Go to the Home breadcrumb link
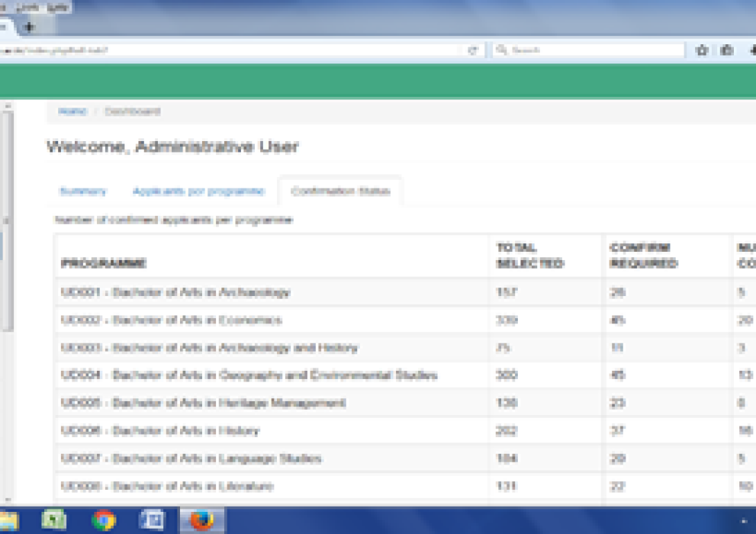Image resolution: width=756 pixels, height=534 pixels. [72, 111]
